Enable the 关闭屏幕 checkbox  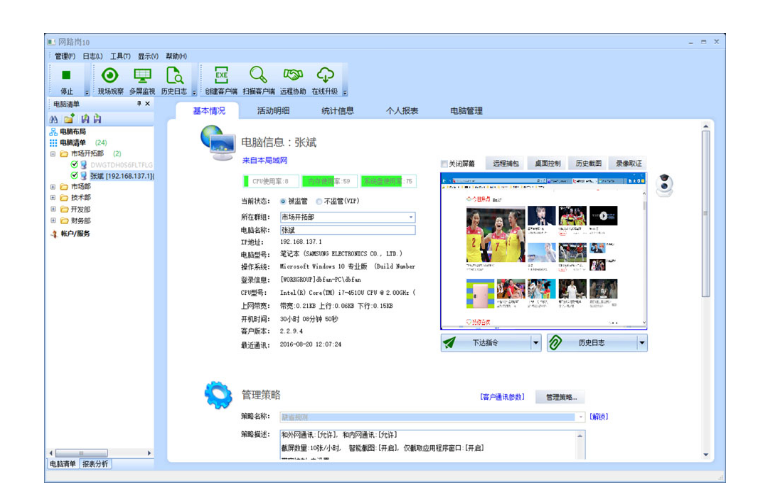coord(445,163)
